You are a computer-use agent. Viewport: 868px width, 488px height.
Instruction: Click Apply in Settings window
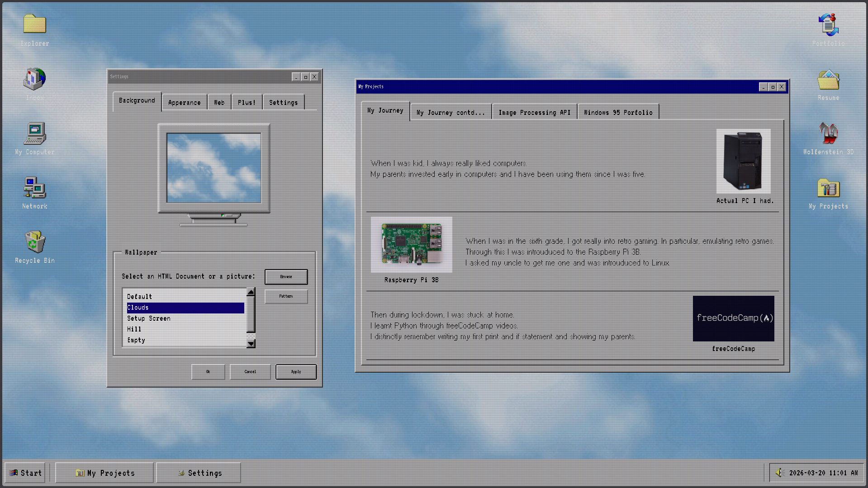point(296,372)
